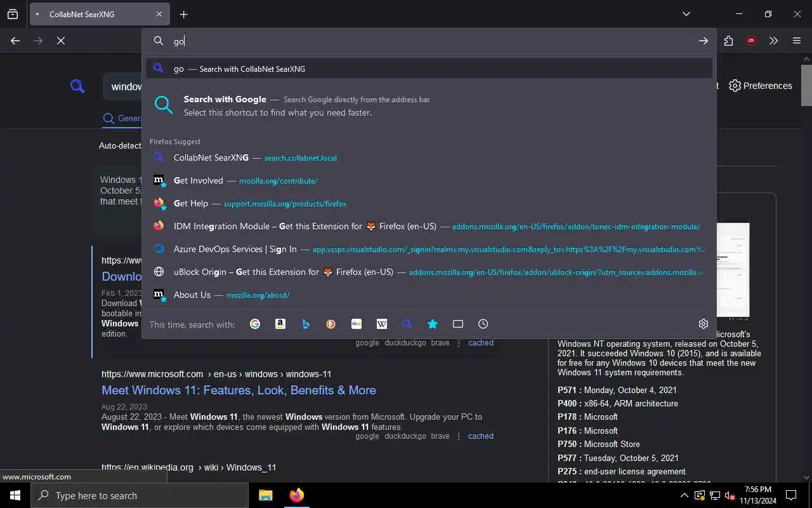Image resolution: width=812 pixels, height=508 pixels.
Task: Open File Explorer from taskbar
Action: [266, 495]
